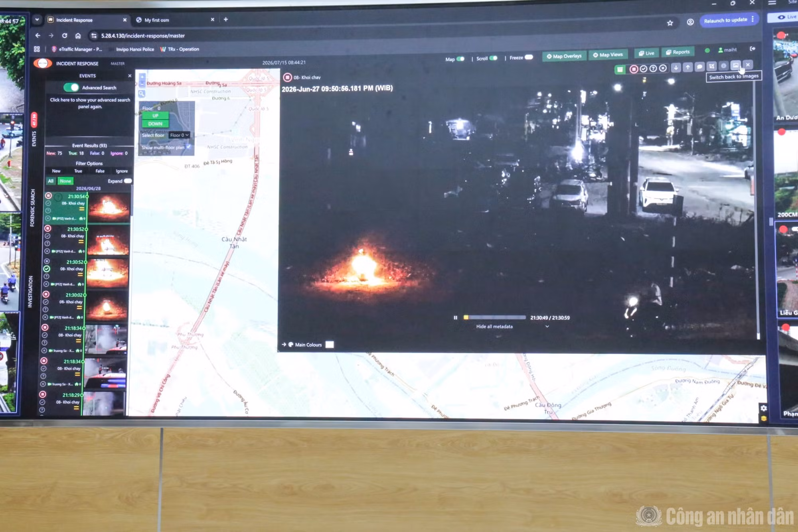Open the Events side tab
The width and height of the screenshot is (798, 532).
point(34,138)
